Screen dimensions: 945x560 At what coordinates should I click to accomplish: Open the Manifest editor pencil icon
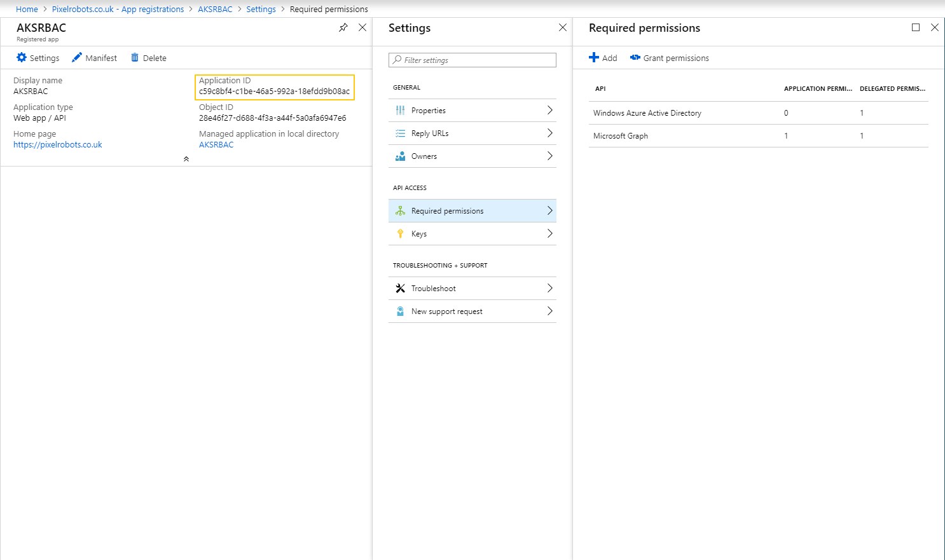tap(77, 58)
